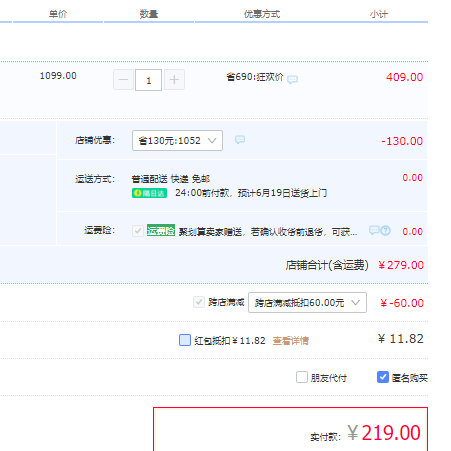
Task: Expand the 跨店满减抵扣60.00元 dropdown
Action: click(x=307, y=303)
